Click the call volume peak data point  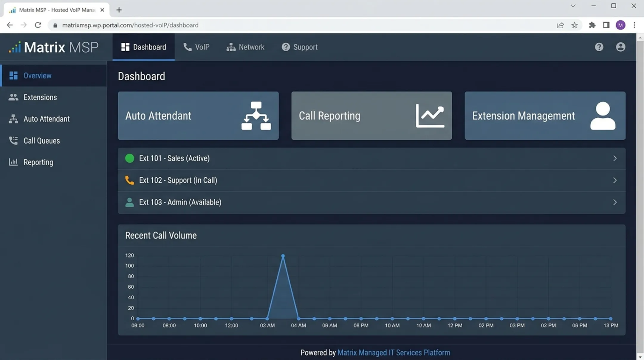coord(283,256)
